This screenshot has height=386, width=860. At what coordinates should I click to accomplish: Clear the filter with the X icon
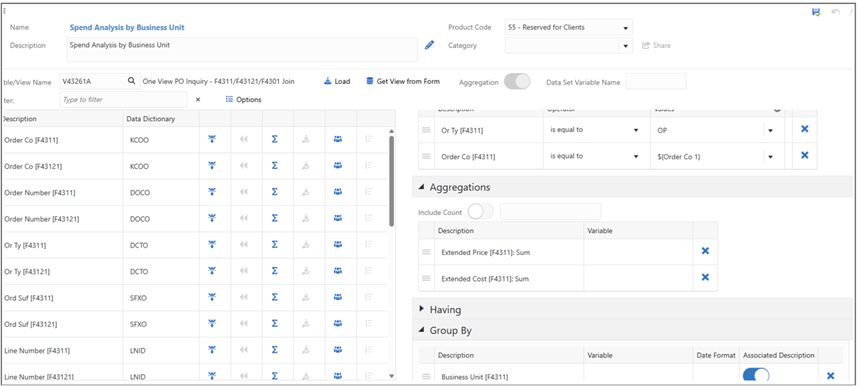[198, 99]
